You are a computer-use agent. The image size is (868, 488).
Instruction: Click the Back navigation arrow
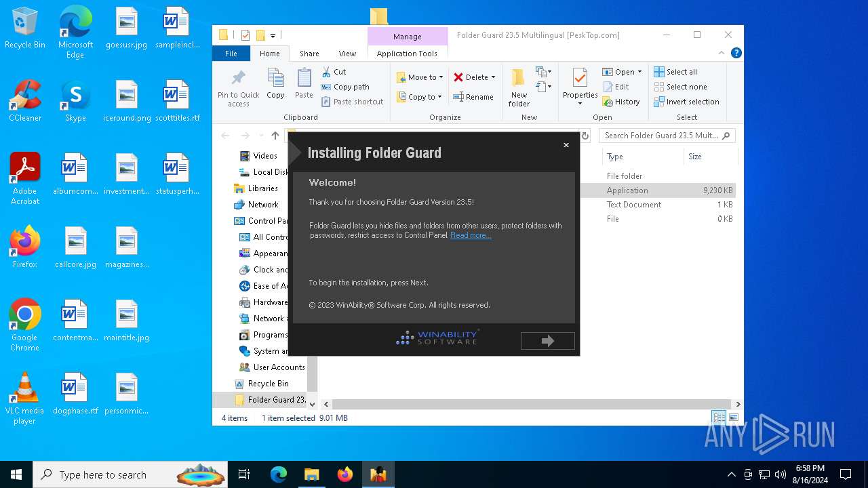coord(225,136)
